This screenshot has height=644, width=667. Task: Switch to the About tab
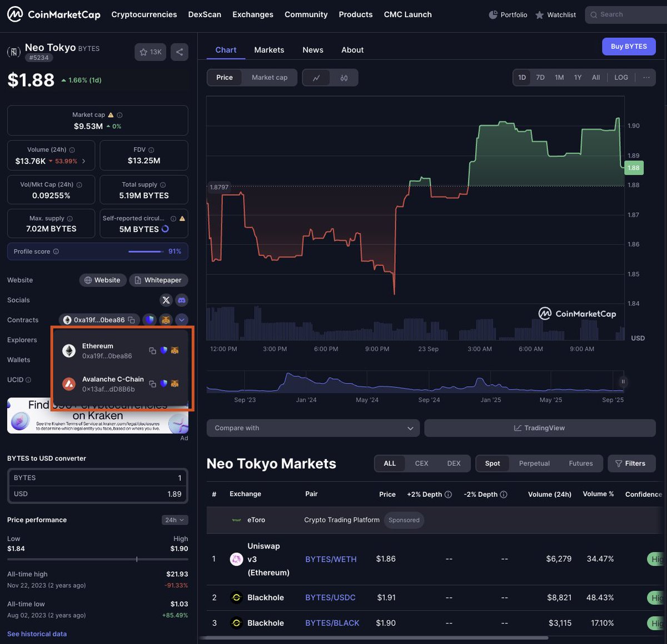[x=352, y=50]
